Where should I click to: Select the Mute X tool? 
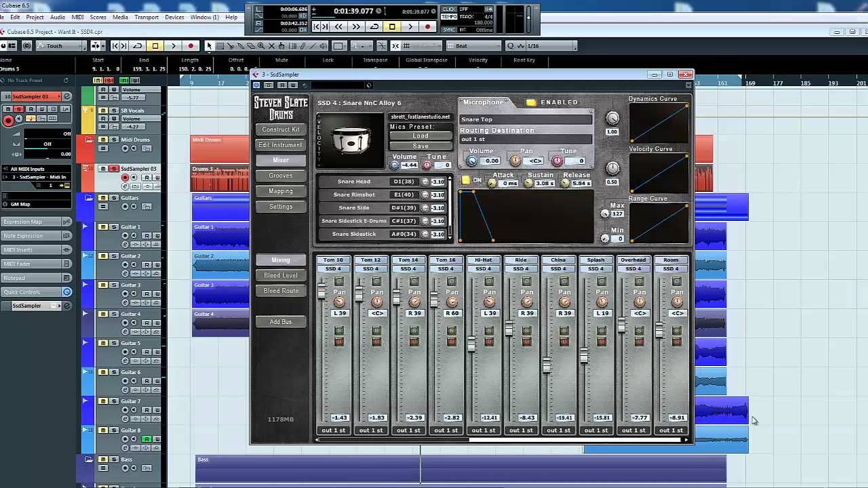point(272,46)
